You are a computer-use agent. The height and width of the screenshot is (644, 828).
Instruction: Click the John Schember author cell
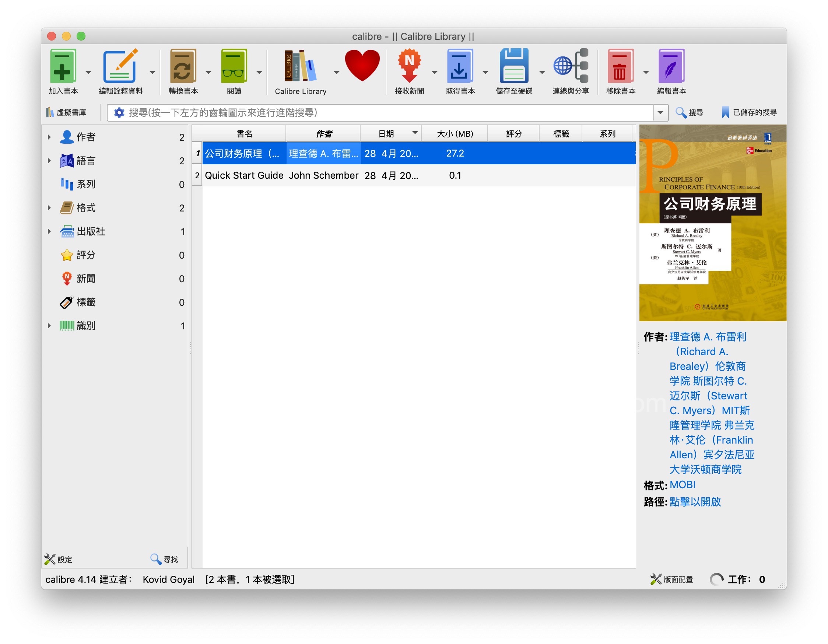(323, 175)
